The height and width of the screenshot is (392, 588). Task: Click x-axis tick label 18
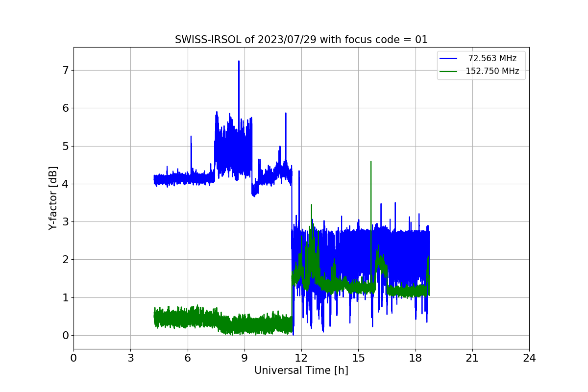click(415, 358)
